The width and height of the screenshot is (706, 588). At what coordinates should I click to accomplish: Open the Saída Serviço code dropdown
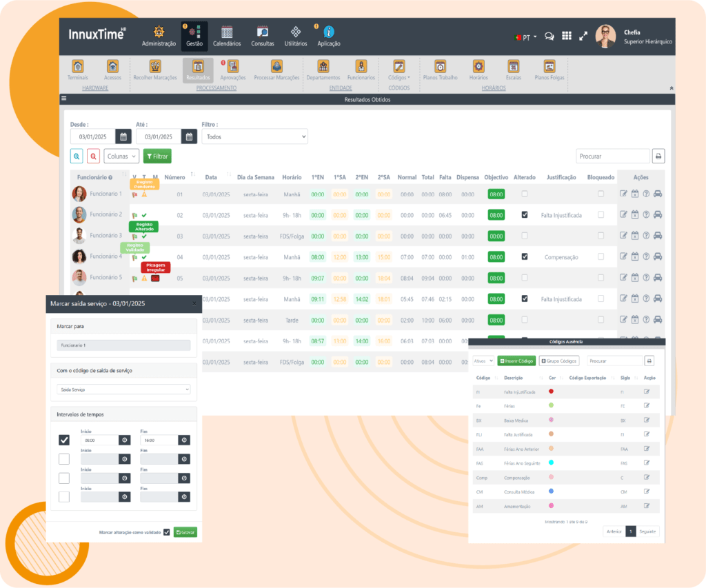coord(123,389)
